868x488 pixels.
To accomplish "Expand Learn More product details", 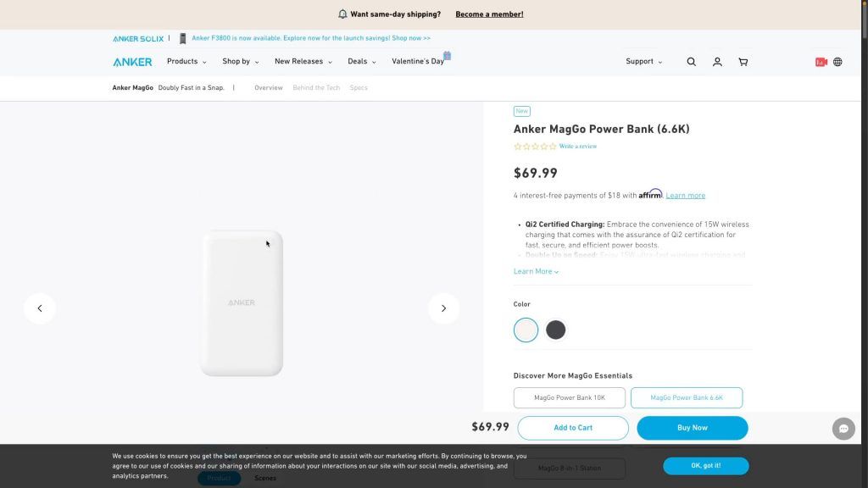I will pos(536,272).
